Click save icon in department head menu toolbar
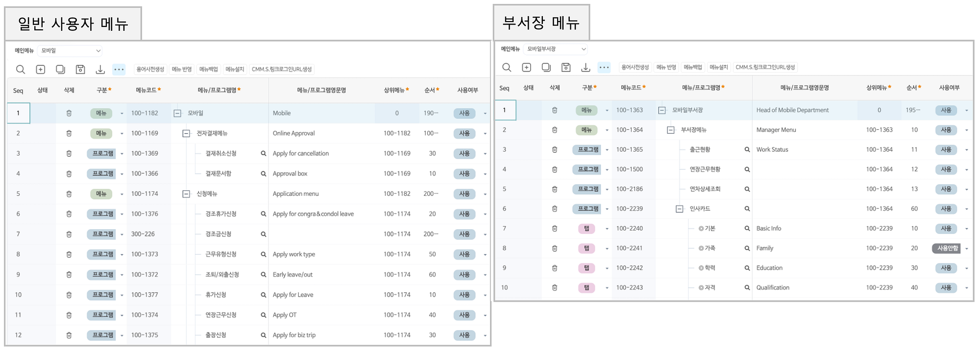980x350 pixels. (566, 67)
